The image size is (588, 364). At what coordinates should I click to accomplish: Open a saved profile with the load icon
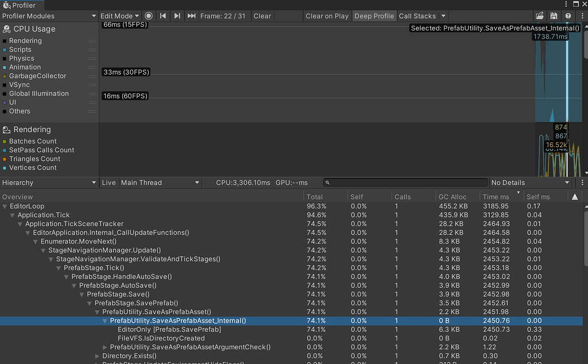(540, 16)
